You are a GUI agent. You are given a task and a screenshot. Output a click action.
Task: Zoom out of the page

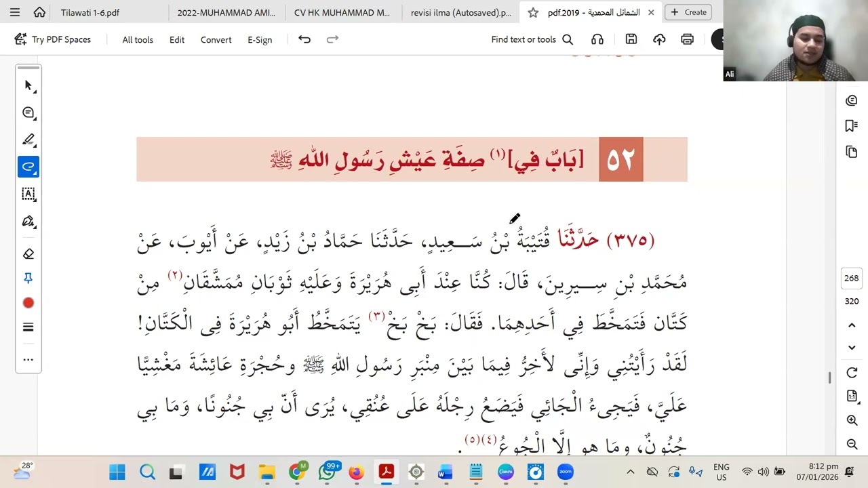[x=852, y=444]
